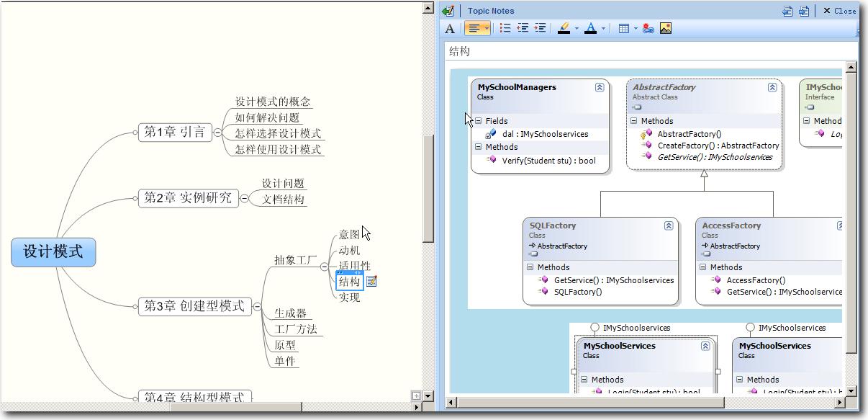Go to previous topic note
The width and height of the screenshot is (868, 420).
[787, 11]
